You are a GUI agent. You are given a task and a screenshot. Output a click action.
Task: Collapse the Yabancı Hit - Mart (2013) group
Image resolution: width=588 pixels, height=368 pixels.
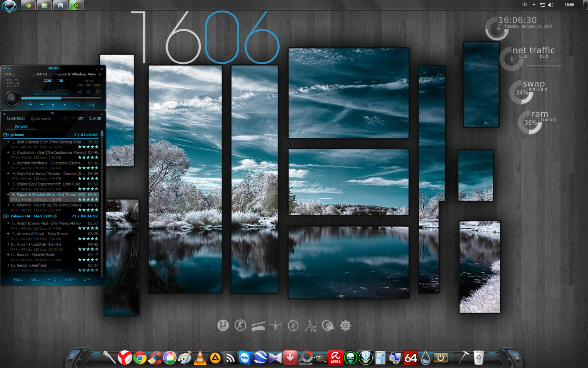tap(5, 216)
